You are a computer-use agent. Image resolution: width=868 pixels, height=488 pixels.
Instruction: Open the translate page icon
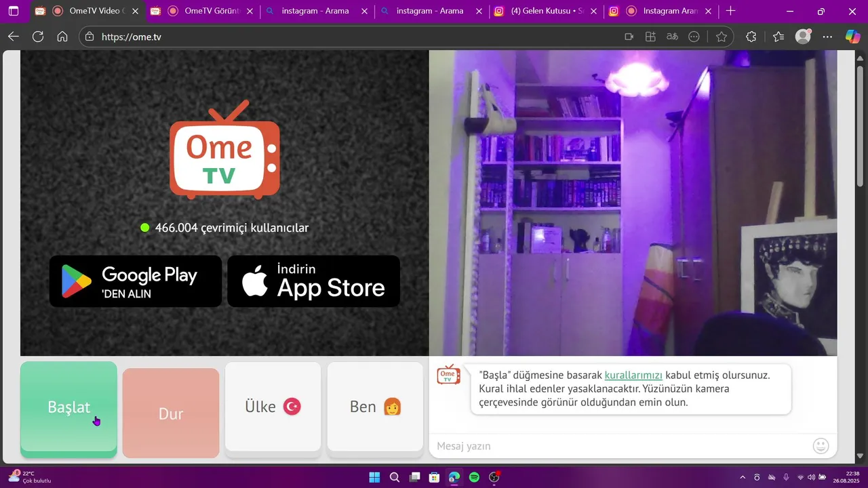click(672, 37)
